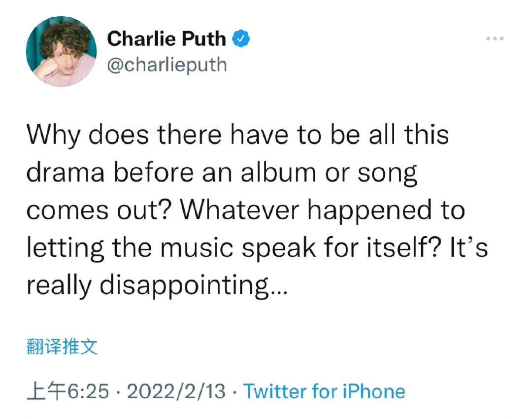Screen dimensions: 532x419
Task: Click the word letting in the tweet
Action: tap(65, 248)
